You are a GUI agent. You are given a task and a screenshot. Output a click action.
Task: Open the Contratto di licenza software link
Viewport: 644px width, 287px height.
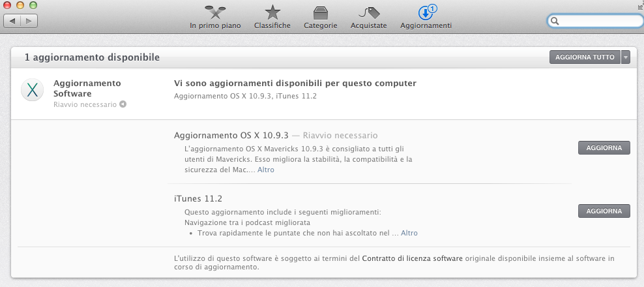(x=413, y=258)
